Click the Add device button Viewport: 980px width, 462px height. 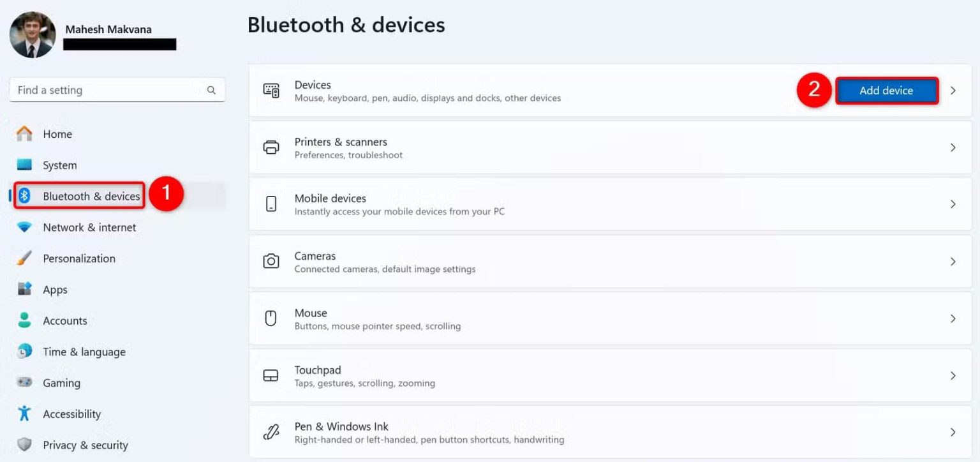(887, 90)
